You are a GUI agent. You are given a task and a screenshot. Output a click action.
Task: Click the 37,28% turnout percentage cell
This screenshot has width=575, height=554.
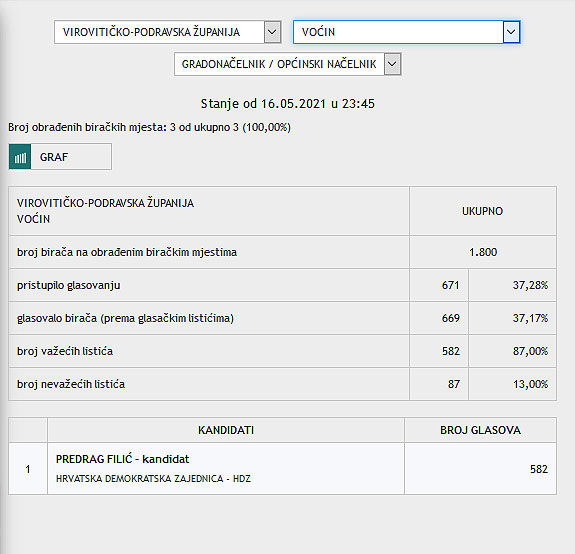[512, 285]
